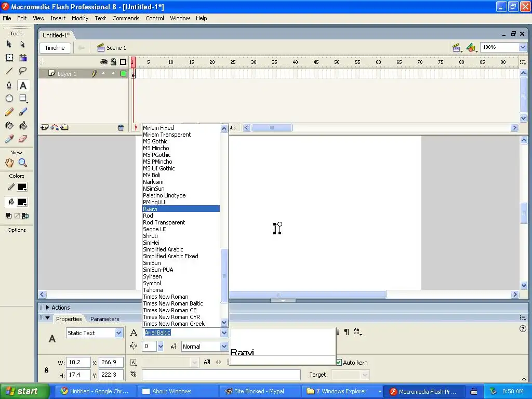
Task: Open the Control menu
Action: pos(155,18)
